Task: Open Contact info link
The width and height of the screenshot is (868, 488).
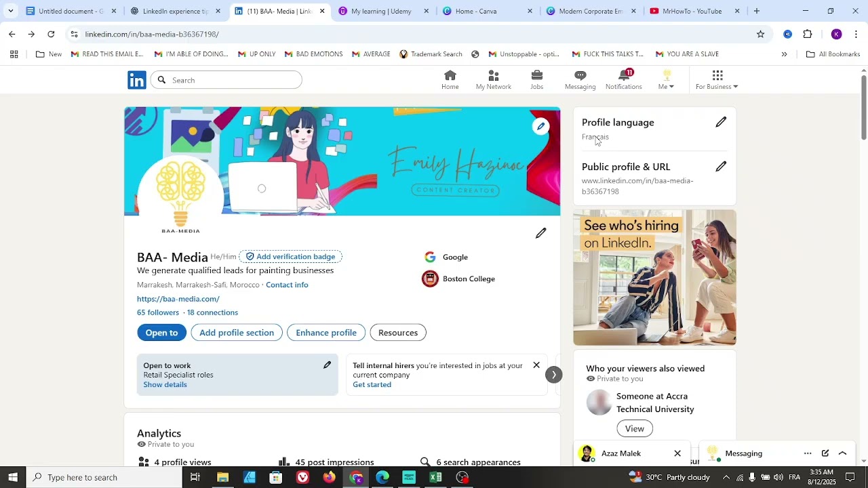Action: (287, 285)
